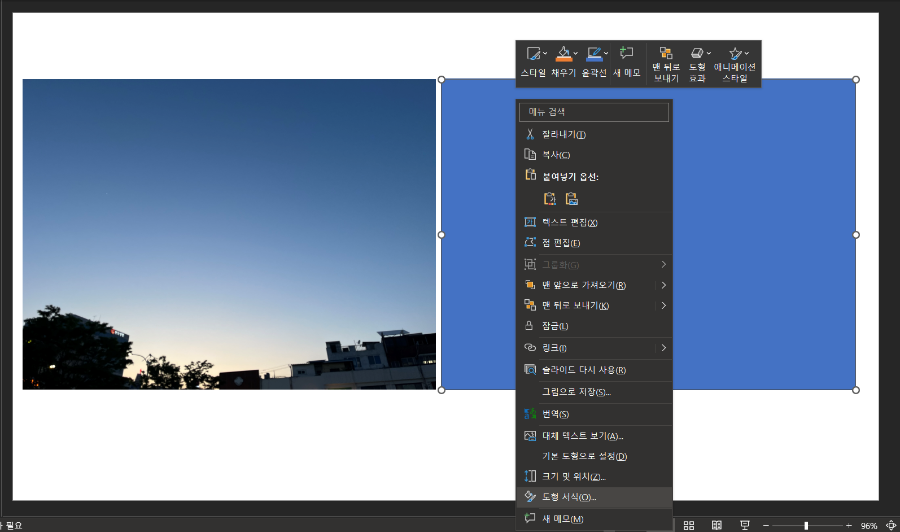Choose 번역 translate item
The width and height of the screenshot is (900, 532).
(594, 414)
